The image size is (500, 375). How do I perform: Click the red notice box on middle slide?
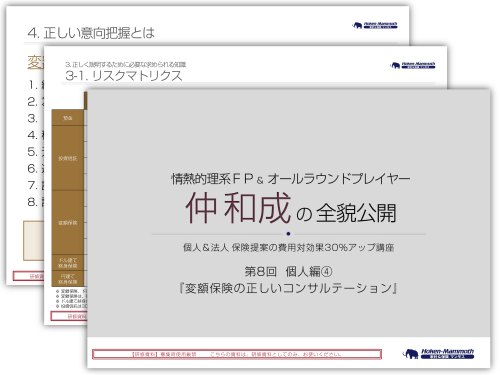click(x=69, y=316)
